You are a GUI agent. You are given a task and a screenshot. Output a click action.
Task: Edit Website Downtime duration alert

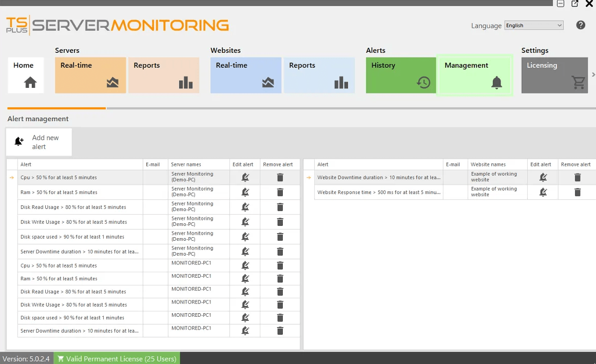click(x=543, y=178)
